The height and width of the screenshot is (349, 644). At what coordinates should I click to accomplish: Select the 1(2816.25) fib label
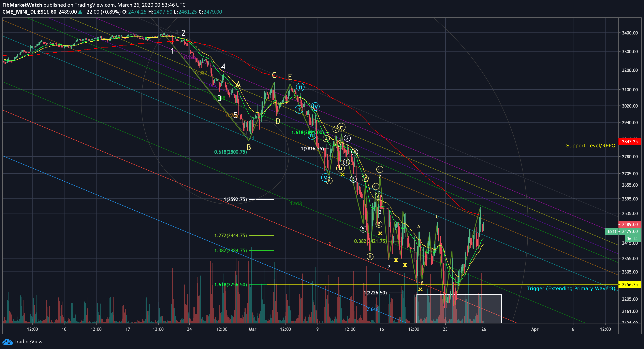(312, 149)
